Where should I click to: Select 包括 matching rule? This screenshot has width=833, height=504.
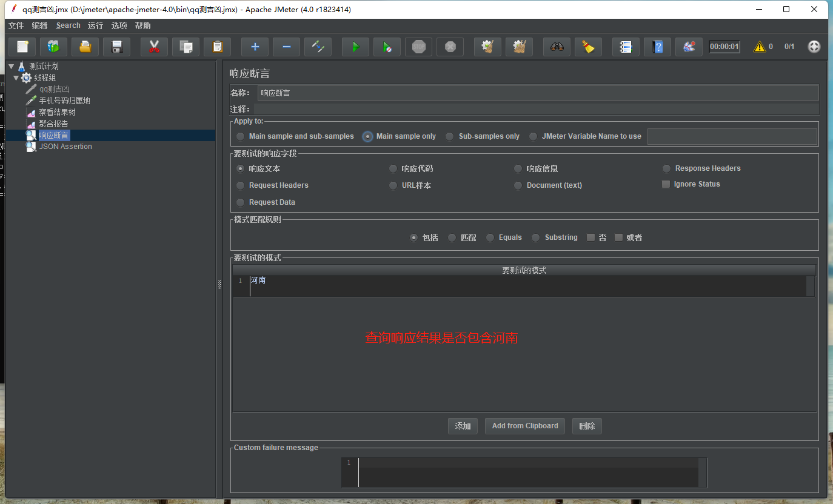424,237
